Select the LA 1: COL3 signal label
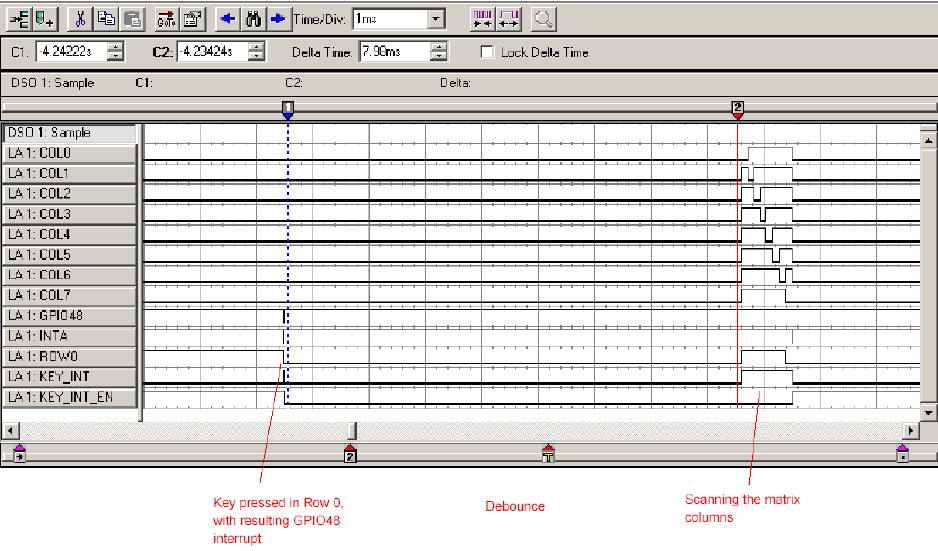 (71, 215)
